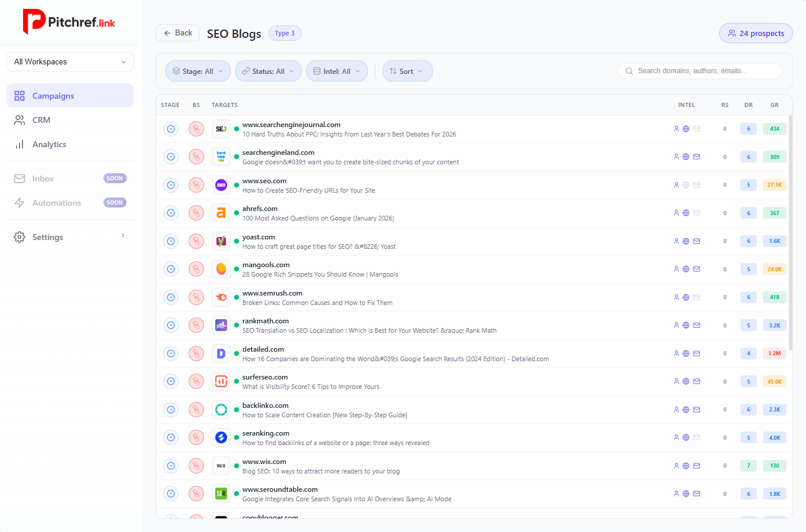Open the All Workspaces selector

70,62
